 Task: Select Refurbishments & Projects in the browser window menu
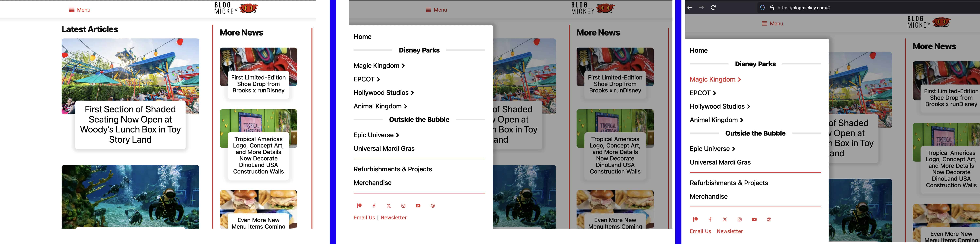coord(729,183)
